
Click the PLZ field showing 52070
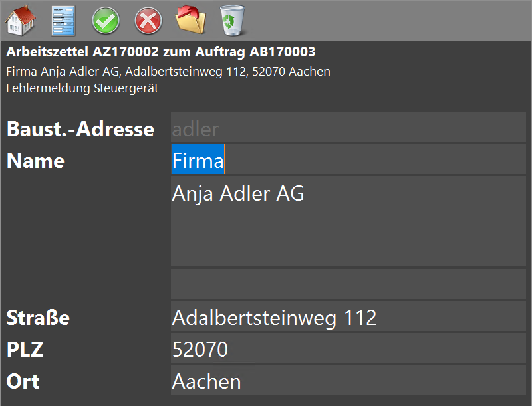pos(348,349)
